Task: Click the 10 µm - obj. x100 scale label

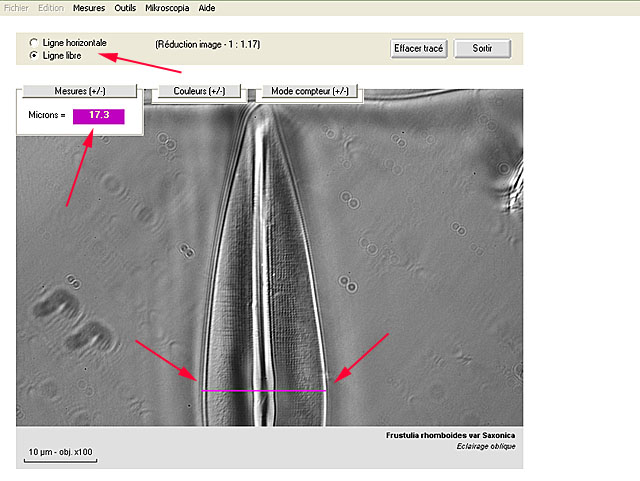Action: coord(60,452)
